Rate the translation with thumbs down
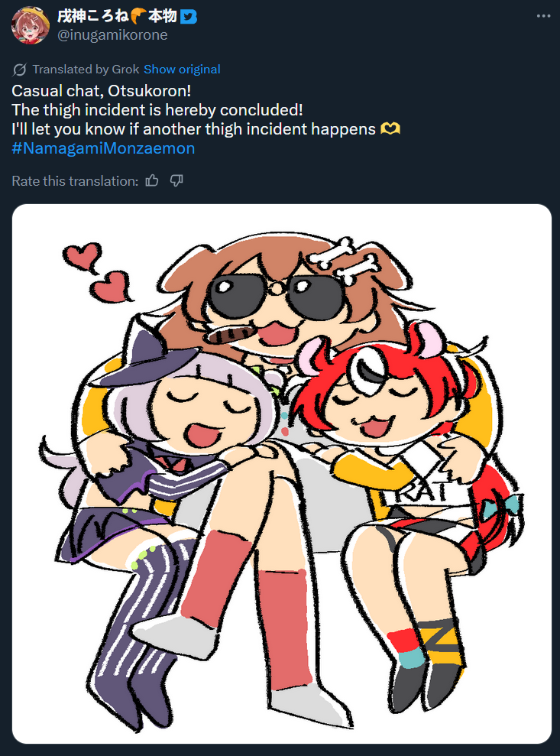This screenshot has height=756, width=560. tap(176, 181)
